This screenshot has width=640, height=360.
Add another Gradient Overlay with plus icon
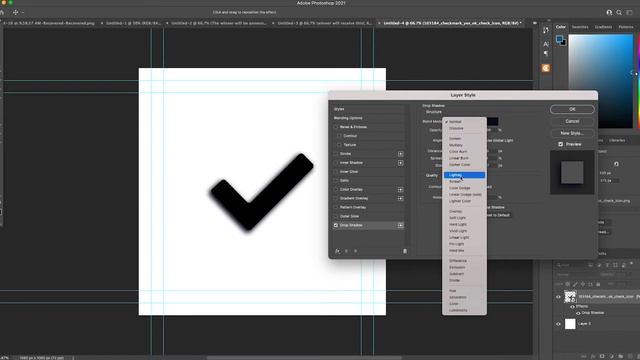pyautogui.click(x=400, y=198)
